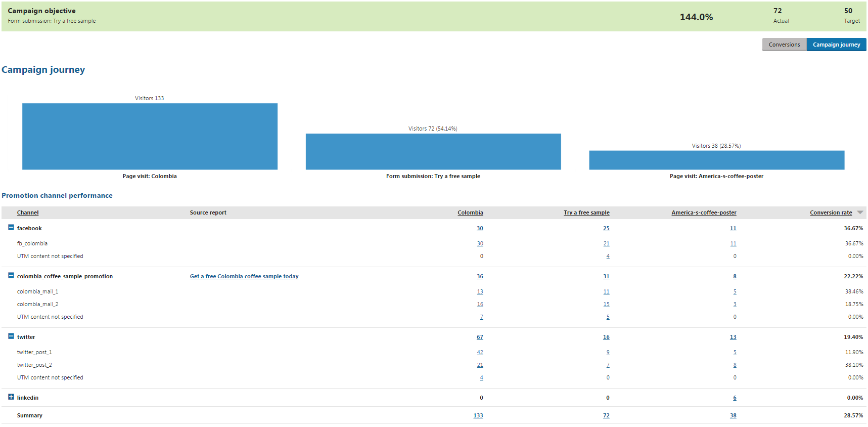Image resolution: width=868 pixels, height=427 pixels.
Task: Open twitter's 67 Colombia visits link
Action: (x=479, y=337)
